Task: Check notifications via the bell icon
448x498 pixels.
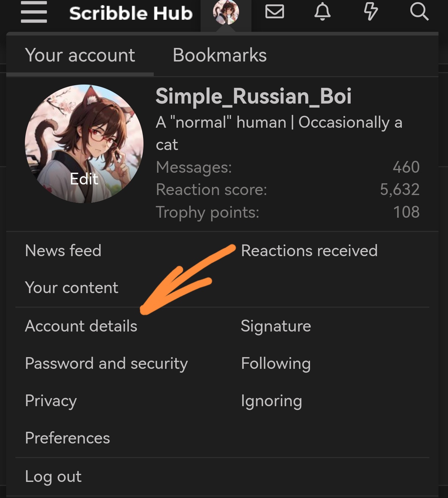Action: tap(322, 12)
